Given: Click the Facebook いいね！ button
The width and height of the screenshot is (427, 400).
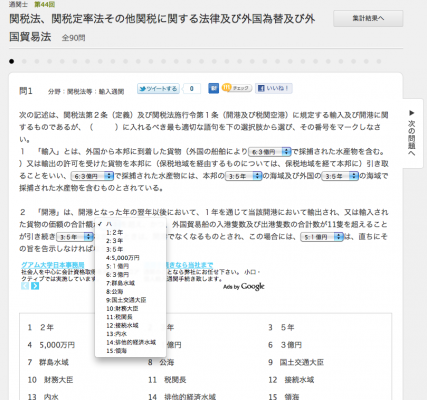Looking at the screenshot, I should pyautogui.click(x=274, y=88).
